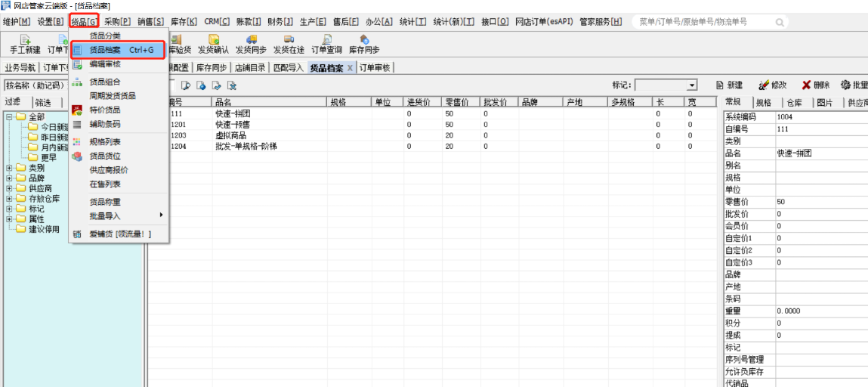Click the 修改 edit button
The image size is (868, 387).
(x=772, y=85)
